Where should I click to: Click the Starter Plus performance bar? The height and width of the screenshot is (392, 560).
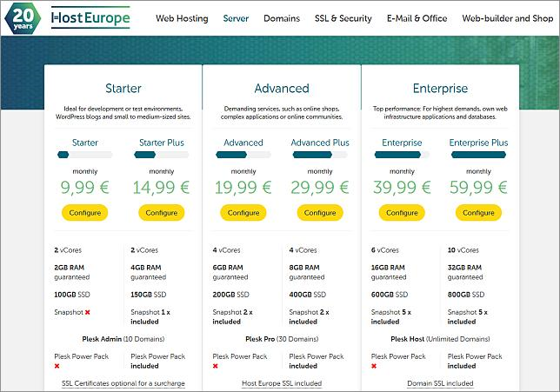tap(162, 155)
